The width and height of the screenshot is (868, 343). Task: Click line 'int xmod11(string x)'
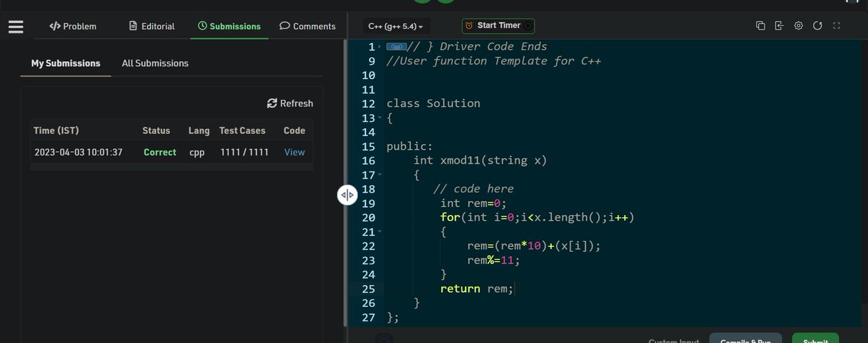point(480,161)
